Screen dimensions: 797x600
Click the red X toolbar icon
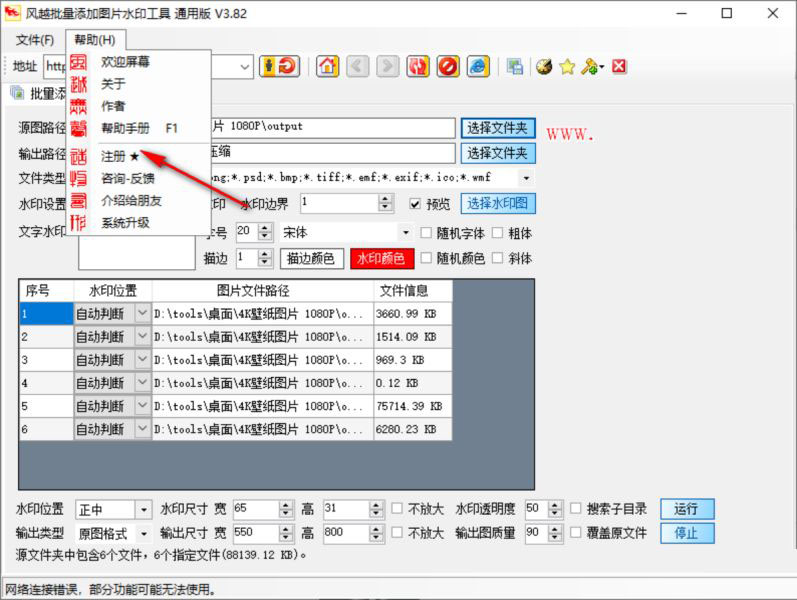point(619,66)
